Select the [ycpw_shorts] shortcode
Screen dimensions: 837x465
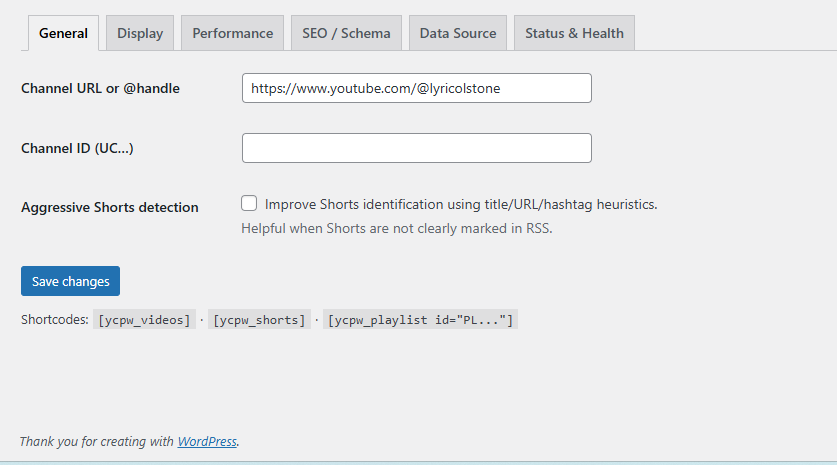(x=259, y=321)
